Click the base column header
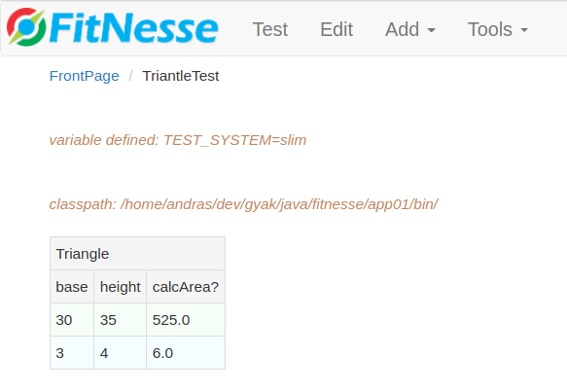Viewport: 567px width, 392px height. pos(72,287)
